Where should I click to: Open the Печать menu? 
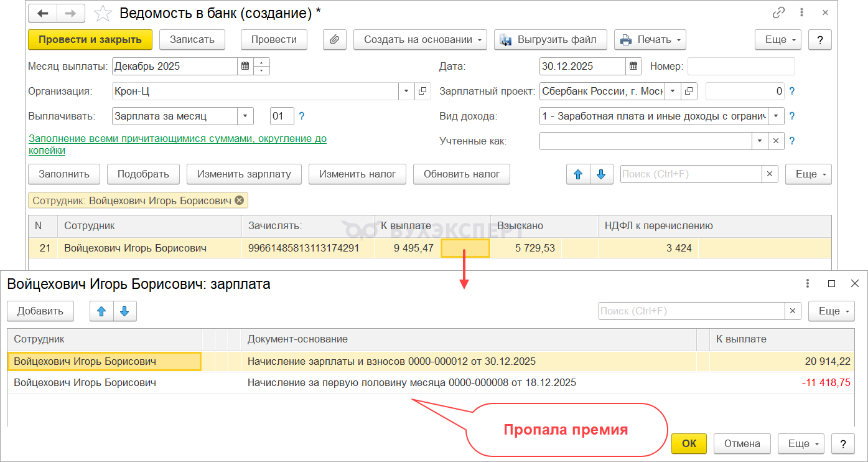pyautogui.click(x=650, y=40)
